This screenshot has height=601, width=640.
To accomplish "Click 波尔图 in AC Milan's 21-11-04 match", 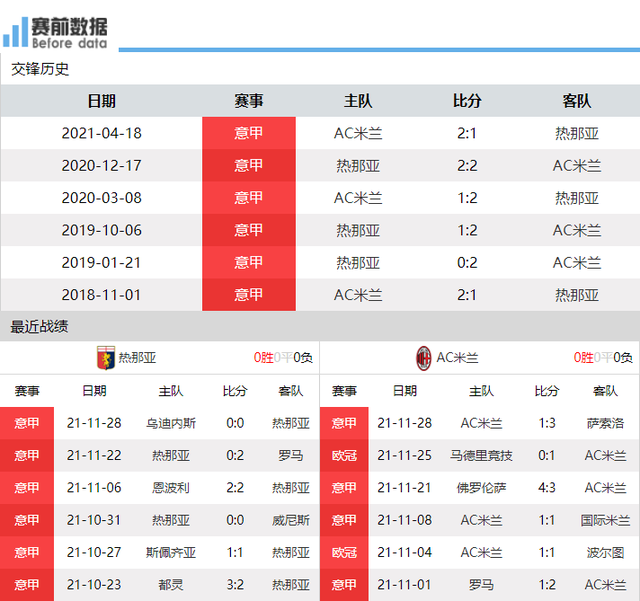I will point(605,552).
